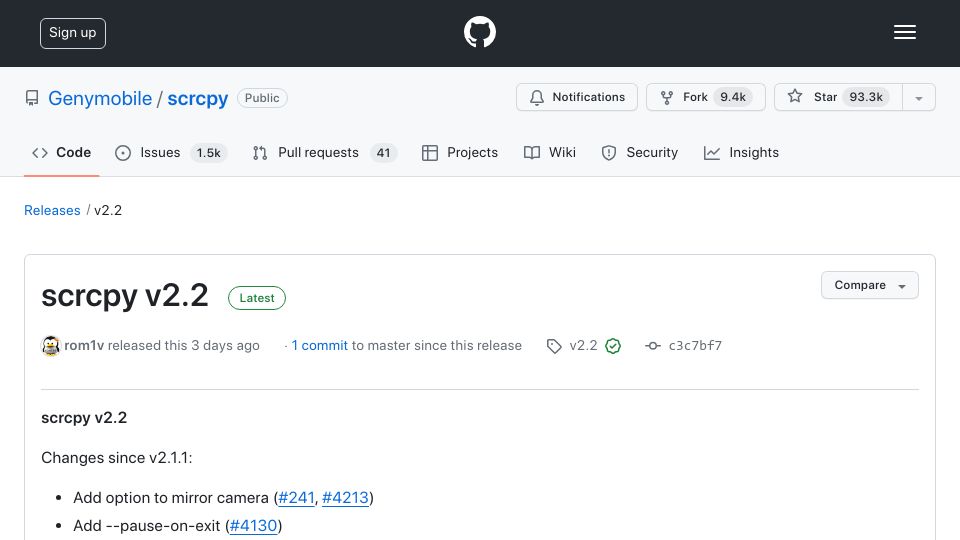The height and width of the screenshot is (540, 960).
Task: Open the v2.2 tag link
Action: pos(583,346)
